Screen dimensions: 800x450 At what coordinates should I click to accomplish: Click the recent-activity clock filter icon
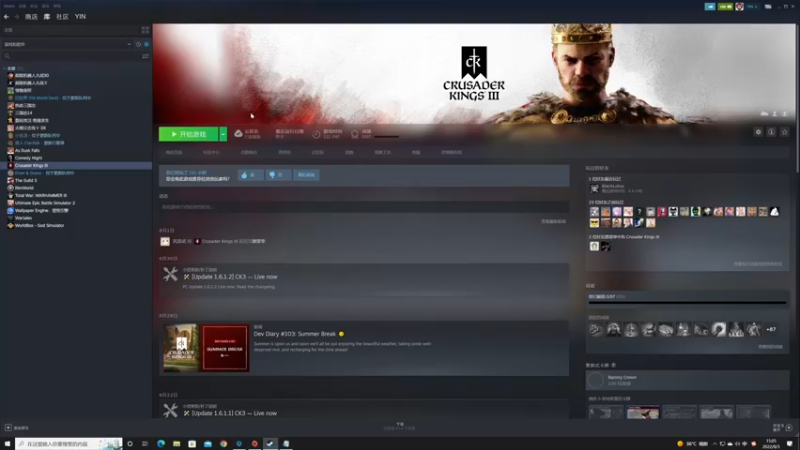(138, 44)
